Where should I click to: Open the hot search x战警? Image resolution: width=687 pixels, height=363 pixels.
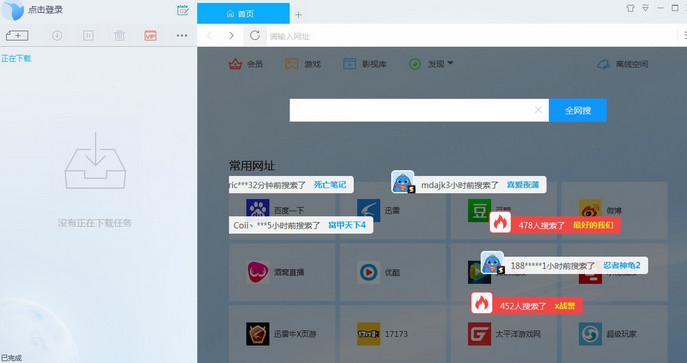point(565,306)
